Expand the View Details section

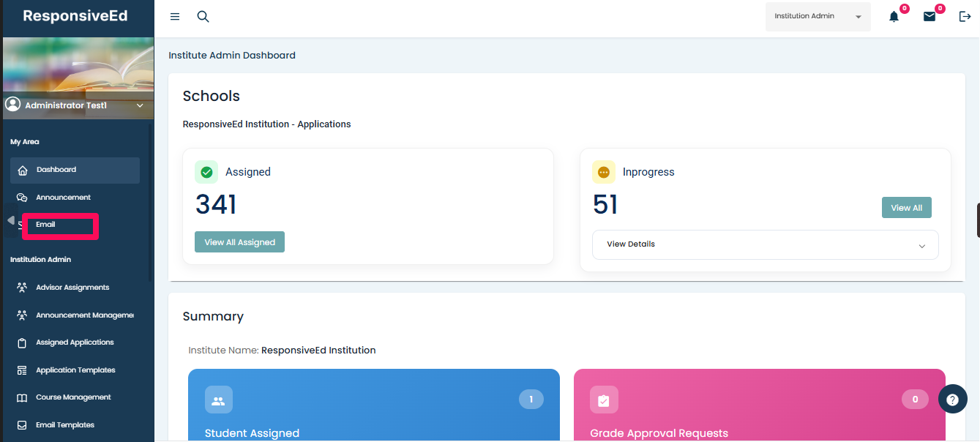765,244
